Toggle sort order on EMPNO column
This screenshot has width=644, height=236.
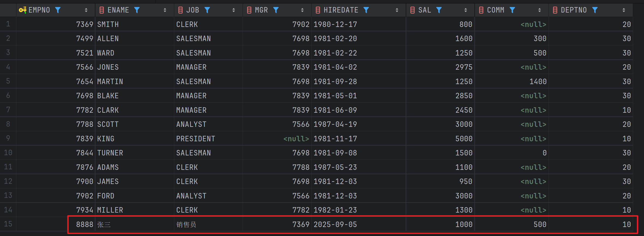[x=86, y=10]
